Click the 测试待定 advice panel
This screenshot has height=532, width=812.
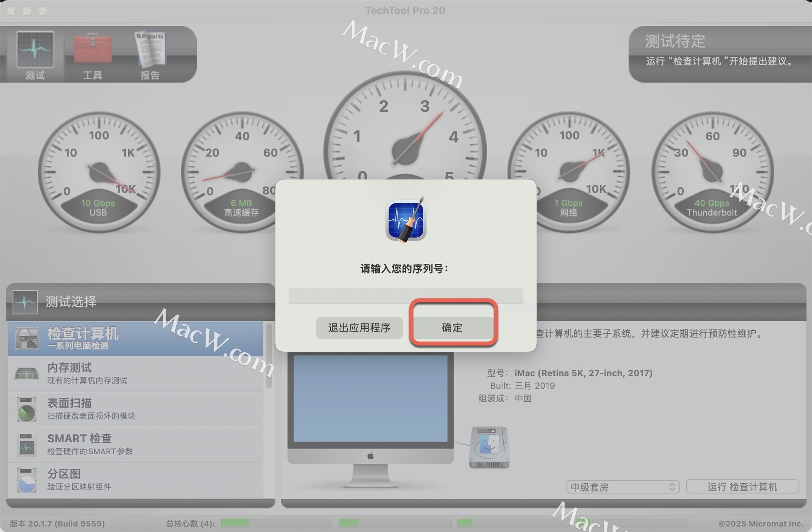(x=720, y=54)
